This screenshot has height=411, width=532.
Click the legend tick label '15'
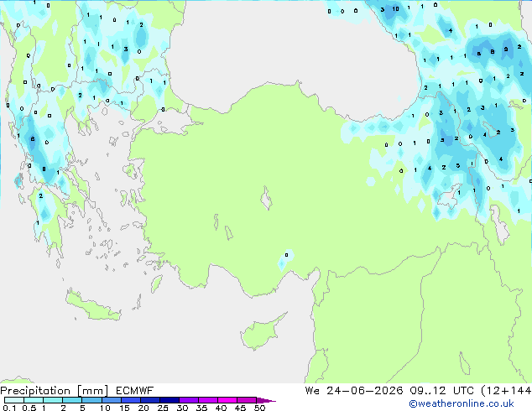pos(124,408)
